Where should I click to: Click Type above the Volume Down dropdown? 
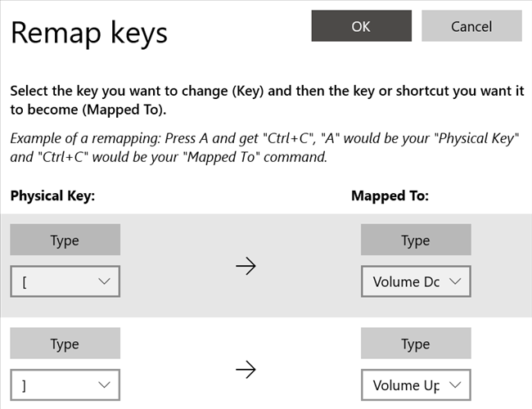(x=415, y=240)
